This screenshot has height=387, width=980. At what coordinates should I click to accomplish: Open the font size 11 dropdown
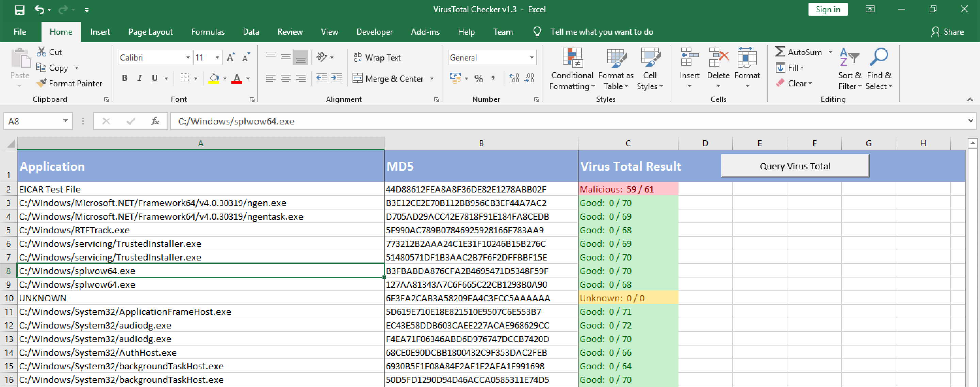[x=217, y=57]
